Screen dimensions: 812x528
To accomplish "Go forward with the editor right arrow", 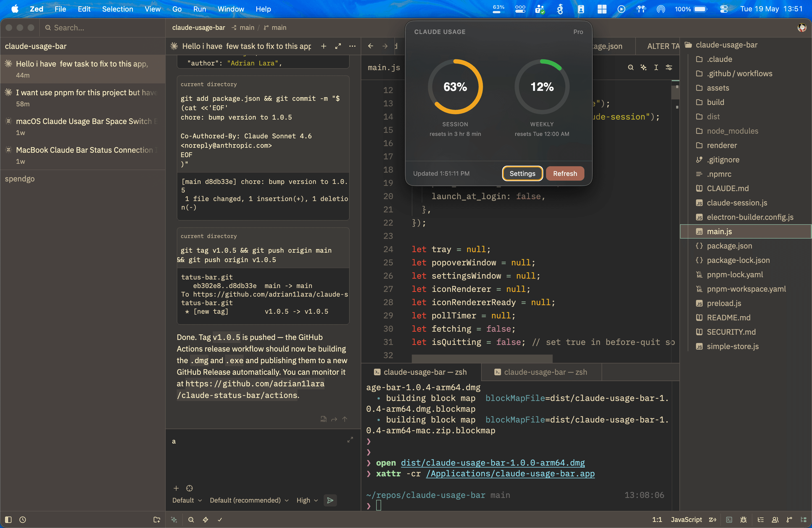I will [x=385, y=46].
